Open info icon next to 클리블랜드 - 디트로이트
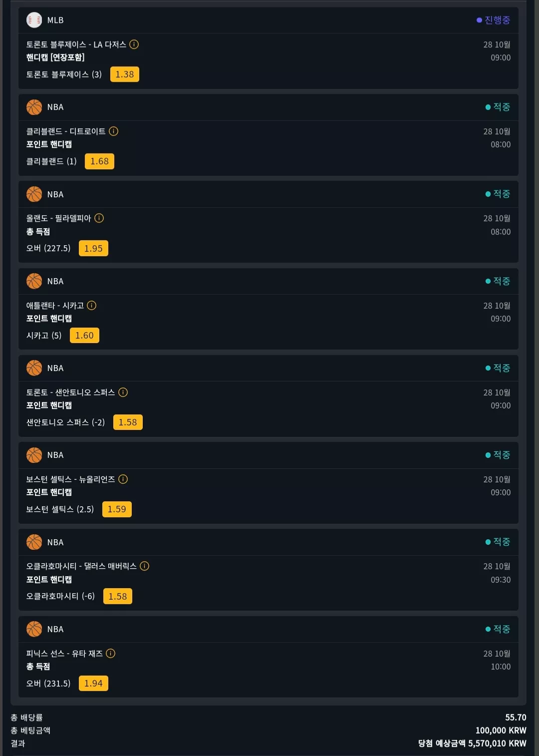 click(x=114, y=131)
